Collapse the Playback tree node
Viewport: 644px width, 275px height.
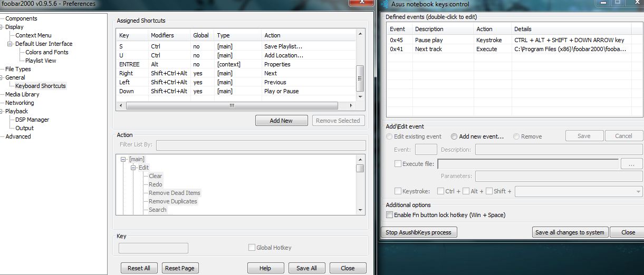coord(2,111)
